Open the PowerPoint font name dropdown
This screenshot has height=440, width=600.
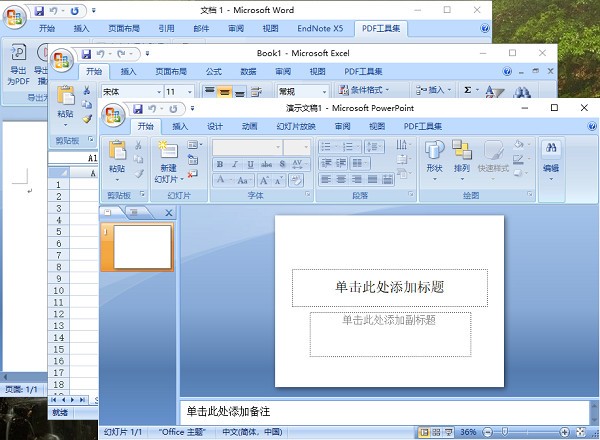point(277,147)
